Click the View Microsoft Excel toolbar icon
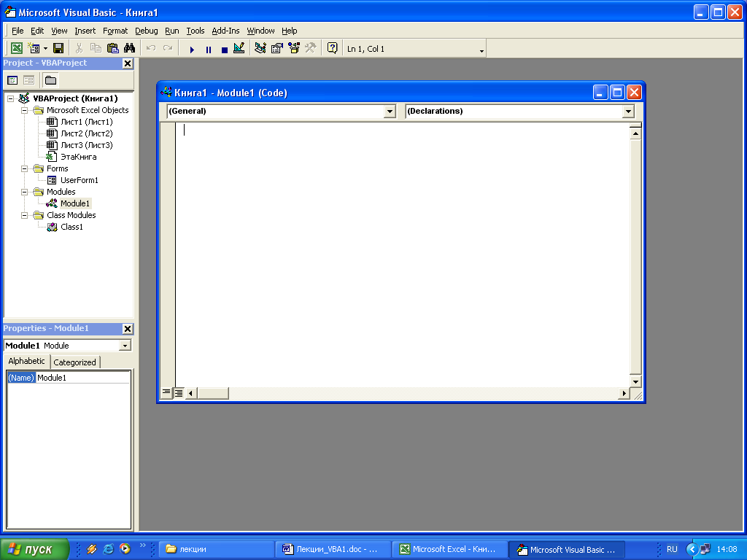Image resolution: width=747 pixels, height=560 pixels. coord(17,48)
